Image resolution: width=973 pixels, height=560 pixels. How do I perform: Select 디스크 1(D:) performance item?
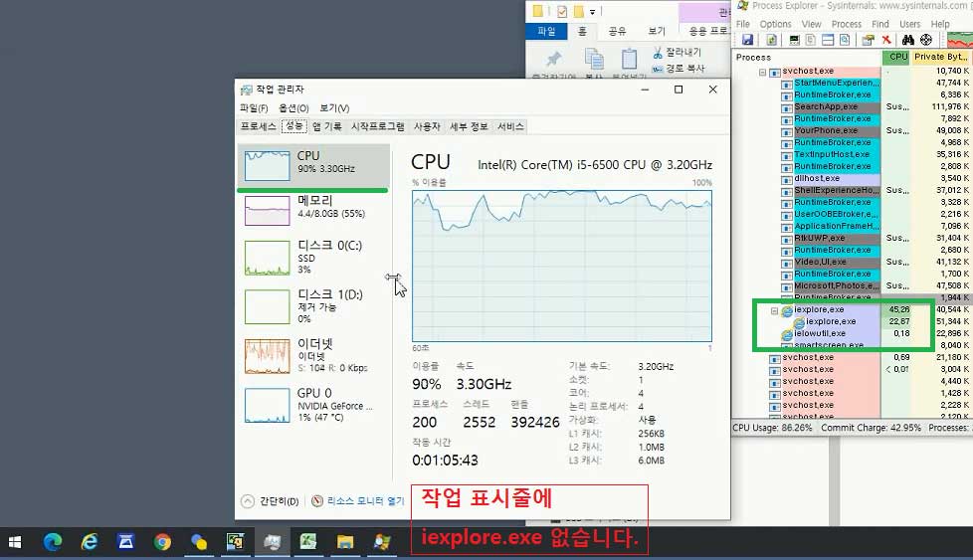pos(313,306)
